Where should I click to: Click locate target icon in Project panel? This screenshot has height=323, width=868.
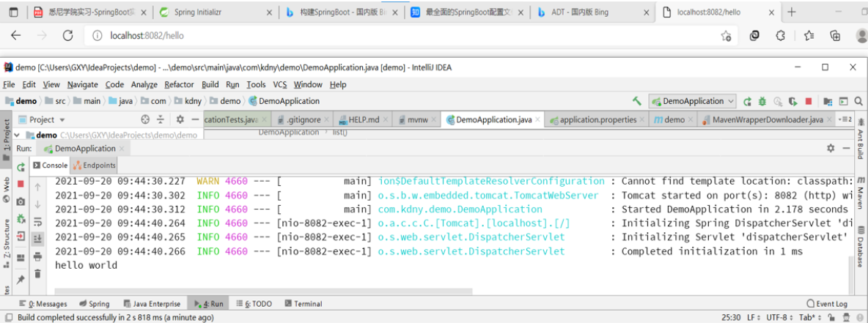click(146, 119)
